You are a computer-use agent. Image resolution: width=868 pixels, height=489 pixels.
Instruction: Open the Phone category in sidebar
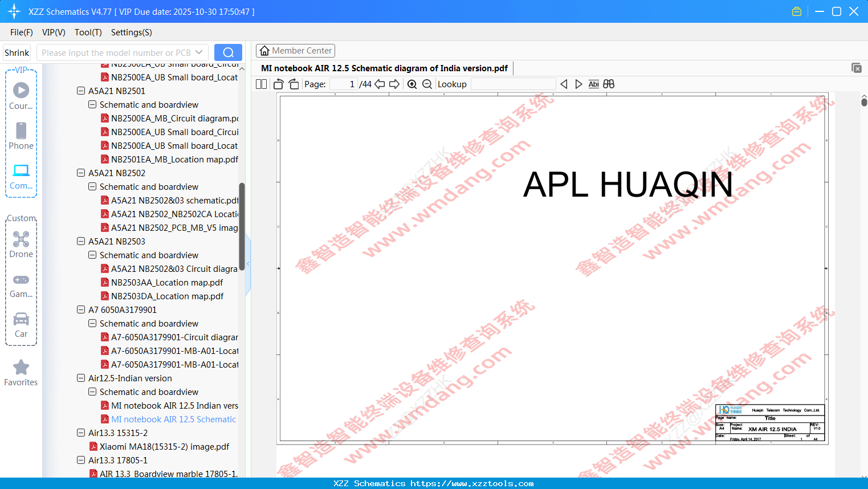[21, 136]
